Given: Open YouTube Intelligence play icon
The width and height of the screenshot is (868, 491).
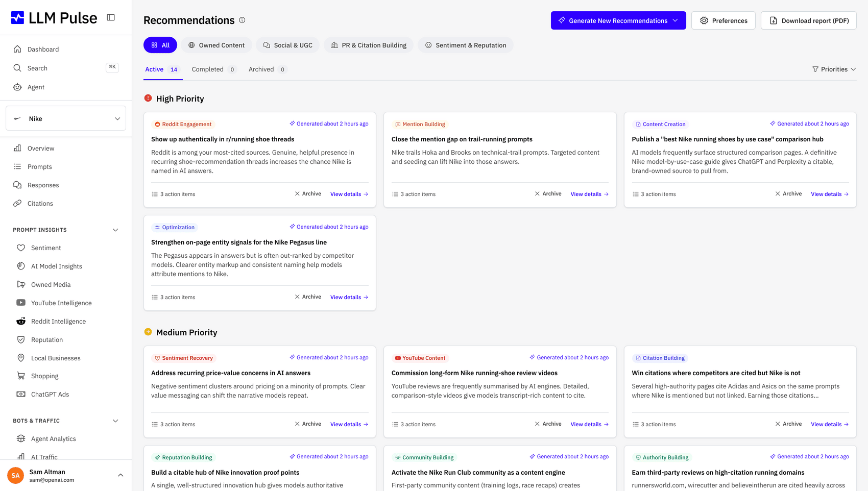Looking at the screenshot, I should pyautogui.click(x=21, y=303).
